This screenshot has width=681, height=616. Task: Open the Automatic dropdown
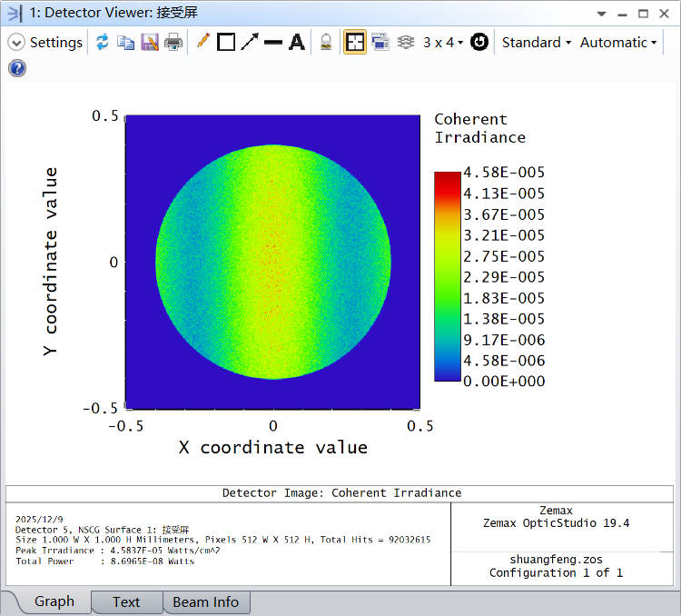(x=618, y=43)
